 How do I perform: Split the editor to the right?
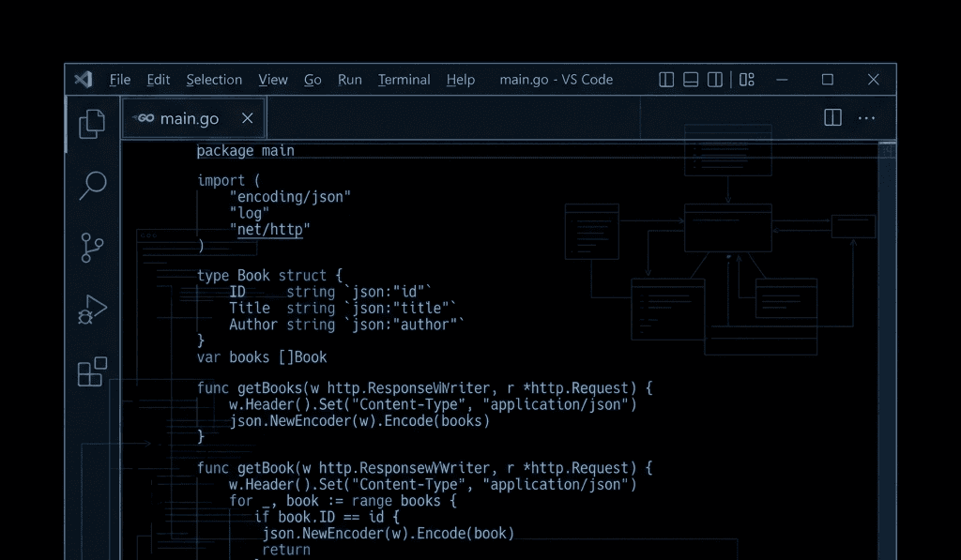coord(832,117)
